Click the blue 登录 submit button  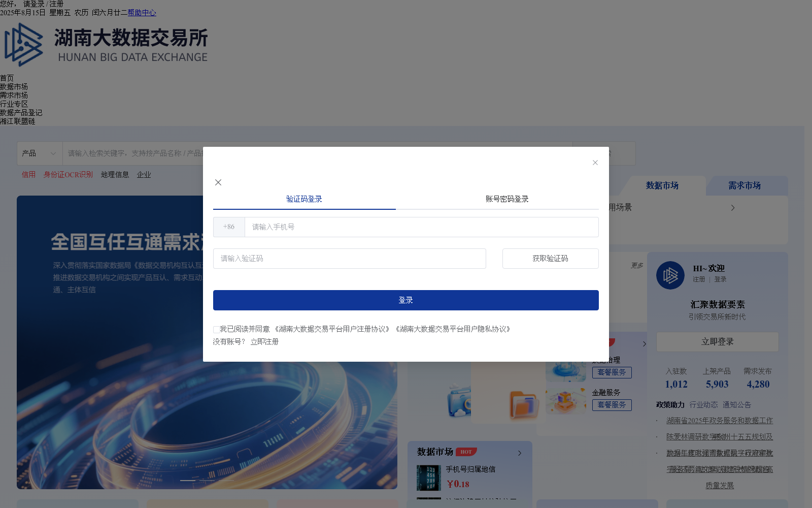[x=406, y=300]
